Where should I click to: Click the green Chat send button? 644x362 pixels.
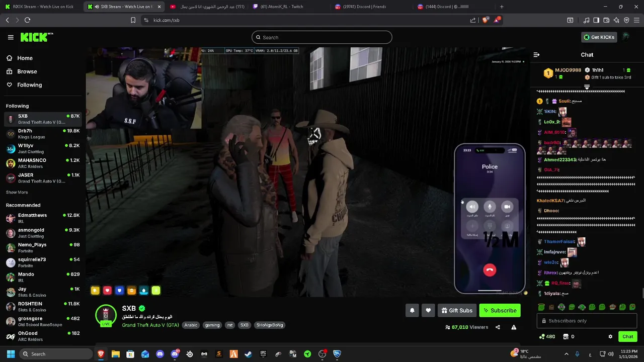pos(628,337)
